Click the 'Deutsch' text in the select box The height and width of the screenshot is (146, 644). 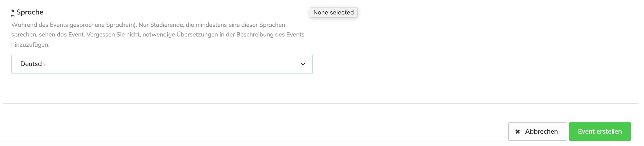coord(32,64)
